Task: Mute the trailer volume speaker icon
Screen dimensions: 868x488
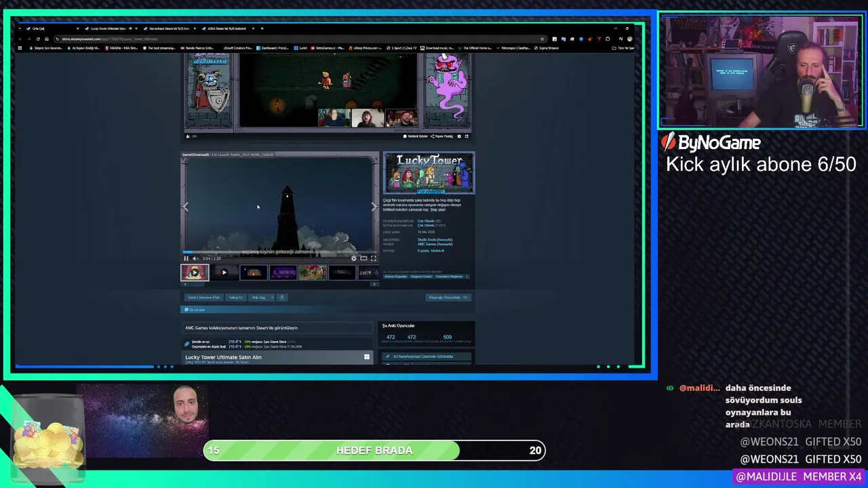Action: (x=195, y=258)
